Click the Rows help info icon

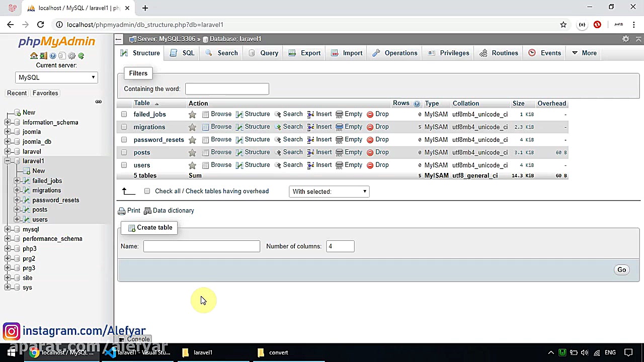[417, 104]
